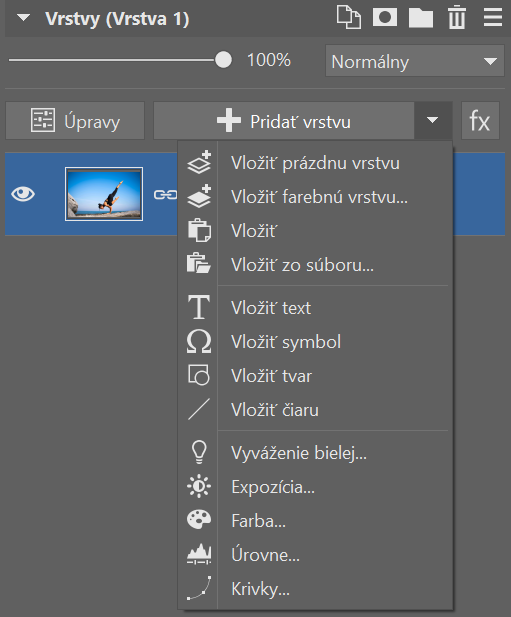Click the Pridať vrstvu dropdown arrow

click(432, 120)
